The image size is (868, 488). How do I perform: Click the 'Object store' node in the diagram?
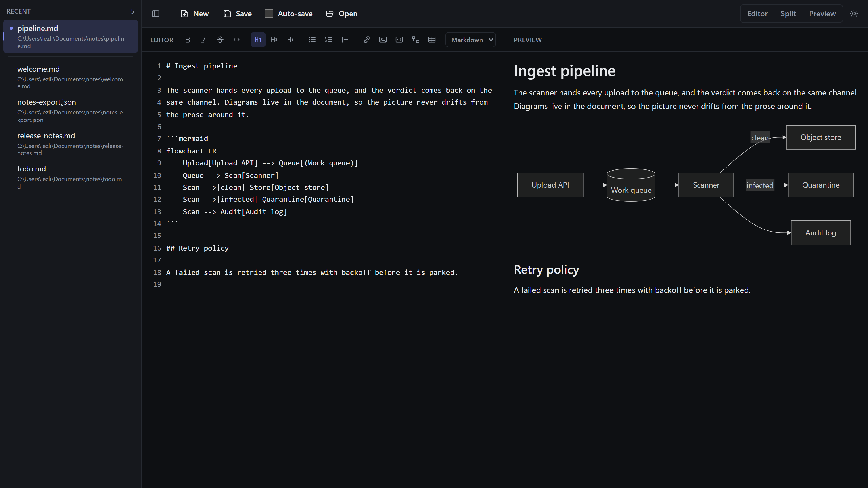tap(821, 137)
